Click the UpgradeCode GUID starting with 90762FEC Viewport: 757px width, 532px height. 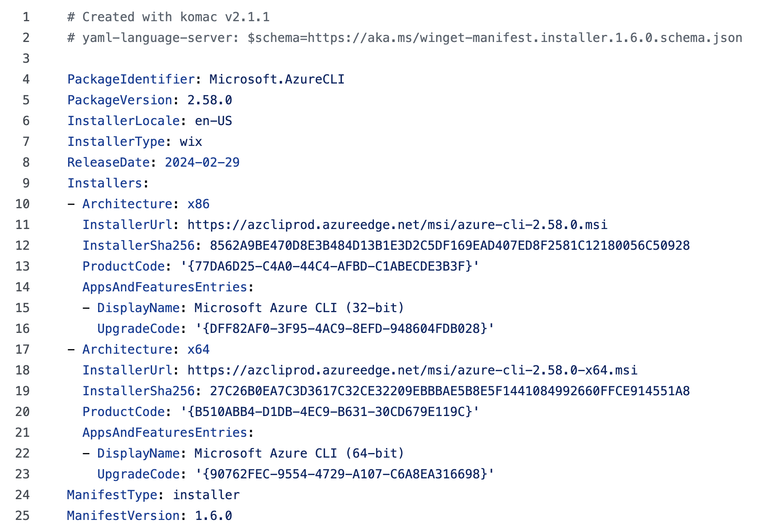(345, 474)
